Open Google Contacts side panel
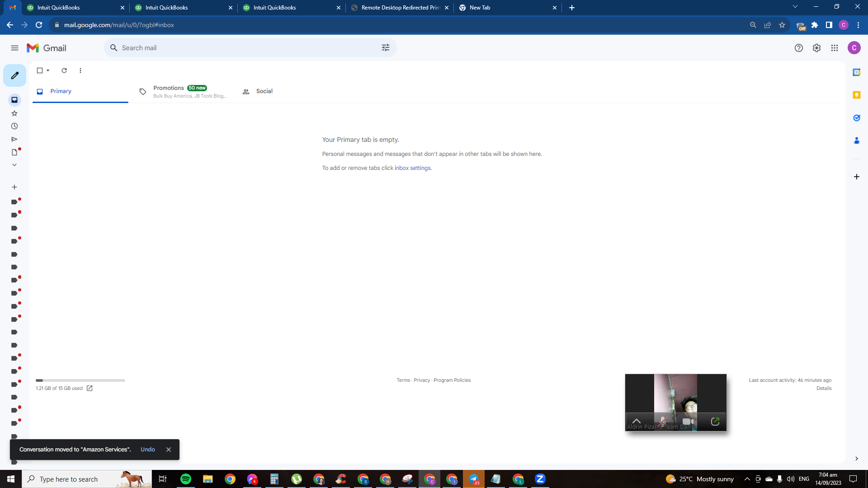The image size is (868, 488). 856,141
